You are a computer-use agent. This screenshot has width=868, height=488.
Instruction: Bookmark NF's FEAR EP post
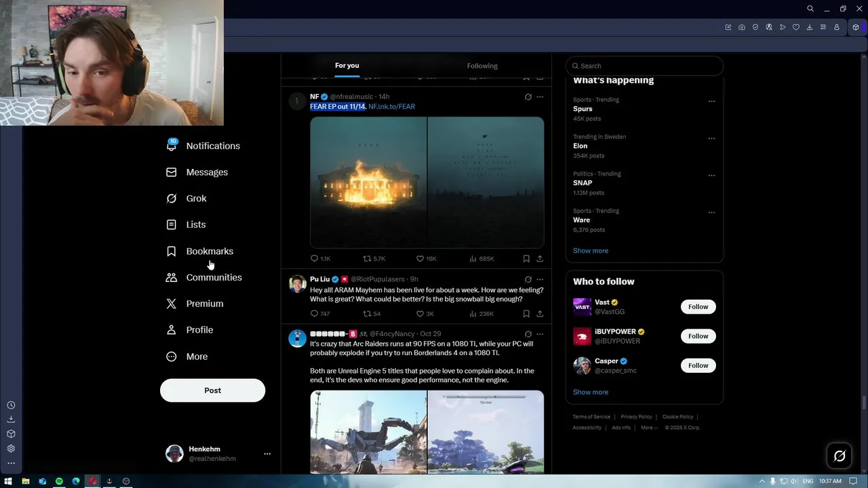(526, 259)
